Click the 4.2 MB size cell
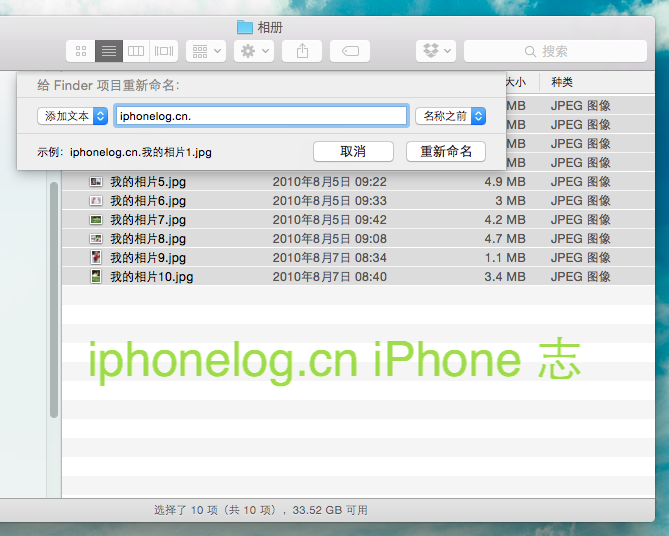 click(x=505, y=220)
